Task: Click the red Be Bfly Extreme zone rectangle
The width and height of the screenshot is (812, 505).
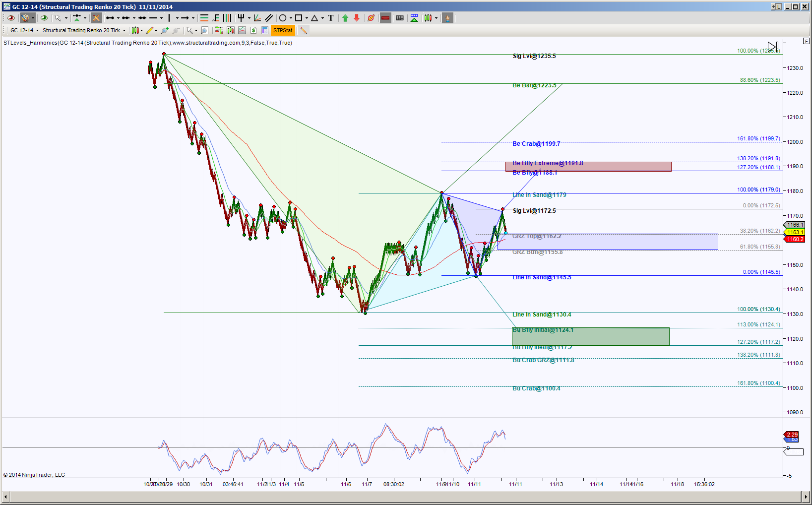Action: pos(588,166)
